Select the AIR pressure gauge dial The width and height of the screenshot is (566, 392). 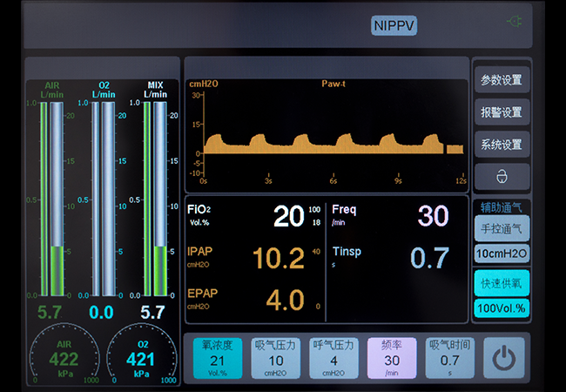64,359
